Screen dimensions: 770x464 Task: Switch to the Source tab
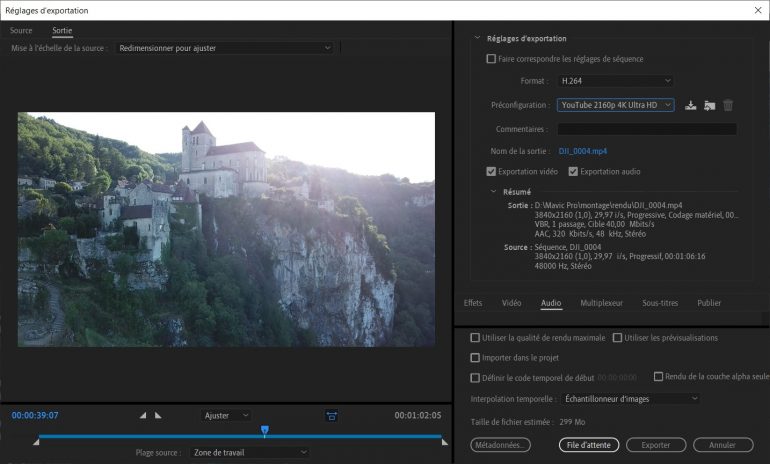(x=21, y=31)
